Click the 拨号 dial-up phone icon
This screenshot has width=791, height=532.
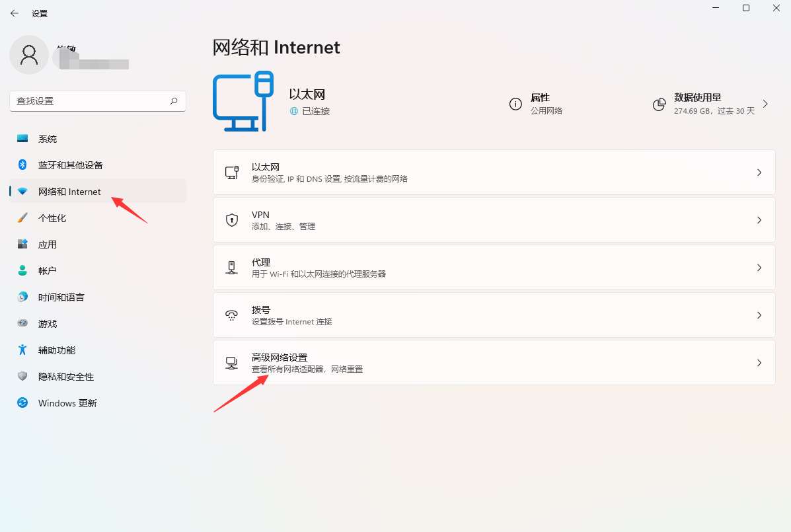coord(232,314)
